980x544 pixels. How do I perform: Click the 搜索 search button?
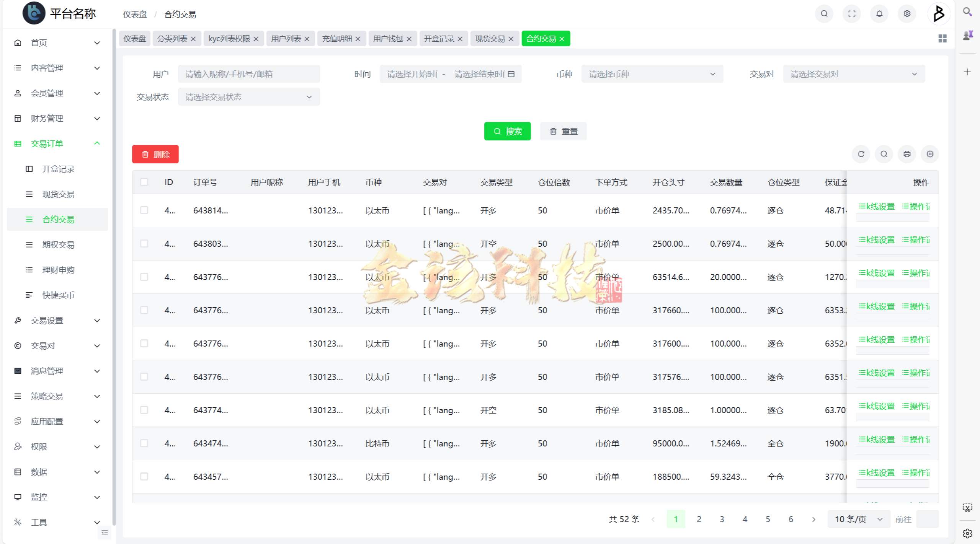point(507,131)
